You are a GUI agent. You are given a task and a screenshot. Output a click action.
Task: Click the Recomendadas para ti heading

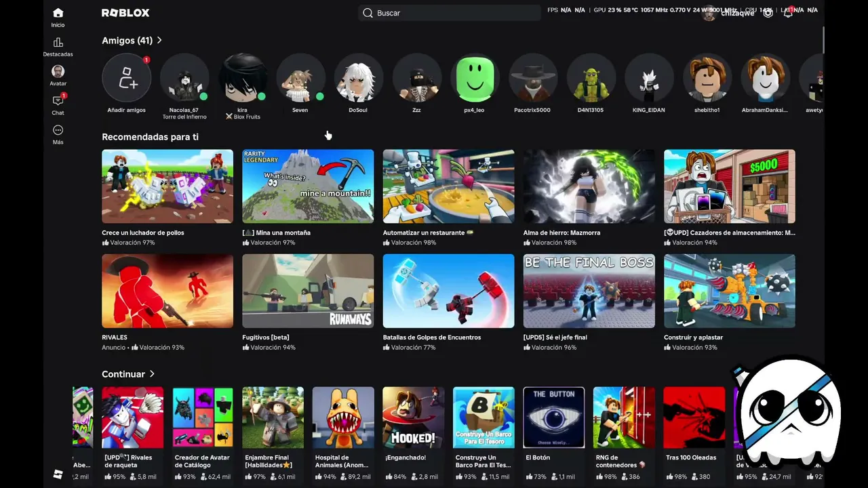point(150,137)
